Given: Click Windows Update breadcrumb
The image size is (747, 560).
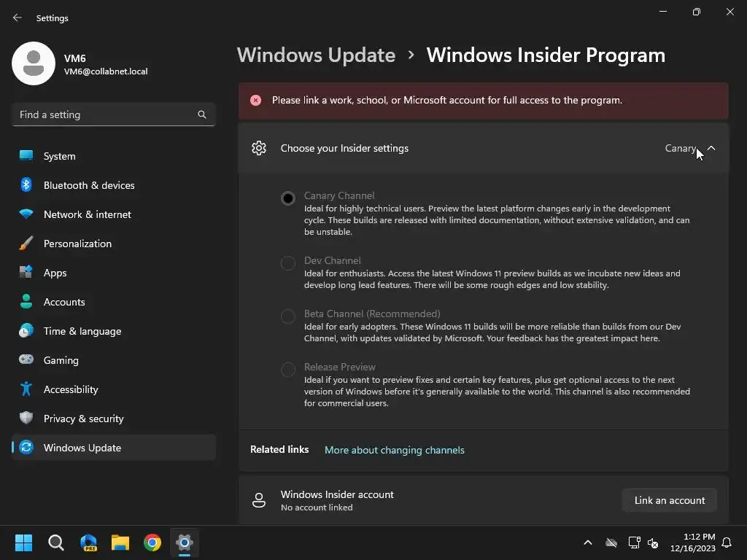Looking at the screenshot, I should click(317, 55).
